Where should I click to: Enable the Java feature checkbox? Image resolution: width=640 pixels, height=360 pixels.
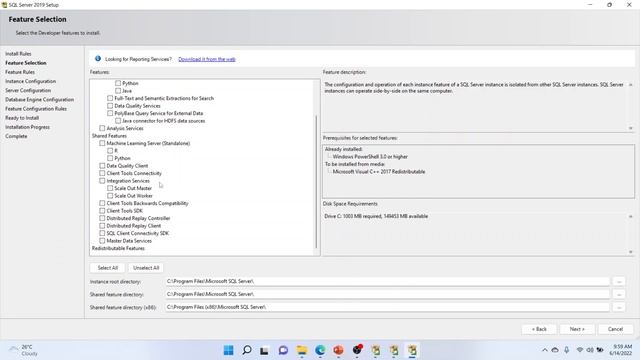[x=118, y=91]
